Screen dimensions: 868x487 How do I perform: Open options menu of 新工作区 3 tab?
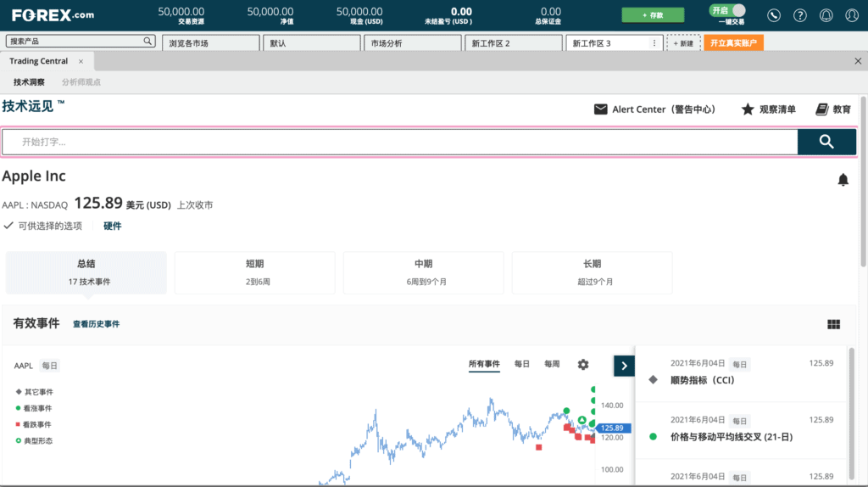coord(654,43)
